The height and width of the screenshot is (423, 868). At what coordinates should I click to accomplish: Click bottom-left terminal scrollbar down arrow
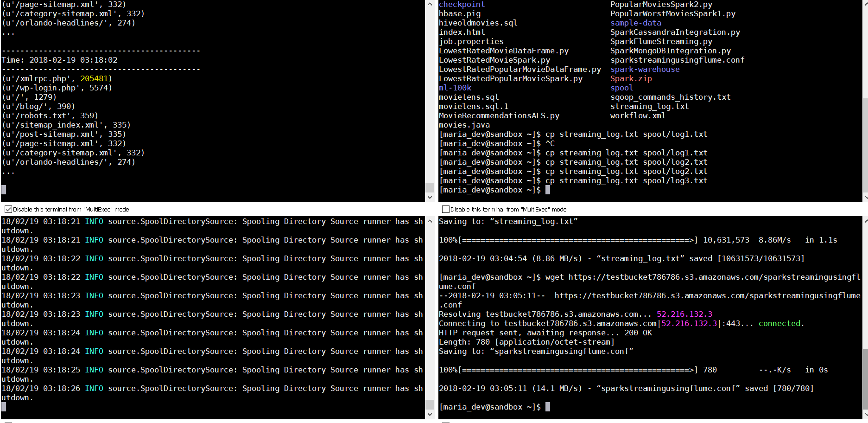point(430,415)
